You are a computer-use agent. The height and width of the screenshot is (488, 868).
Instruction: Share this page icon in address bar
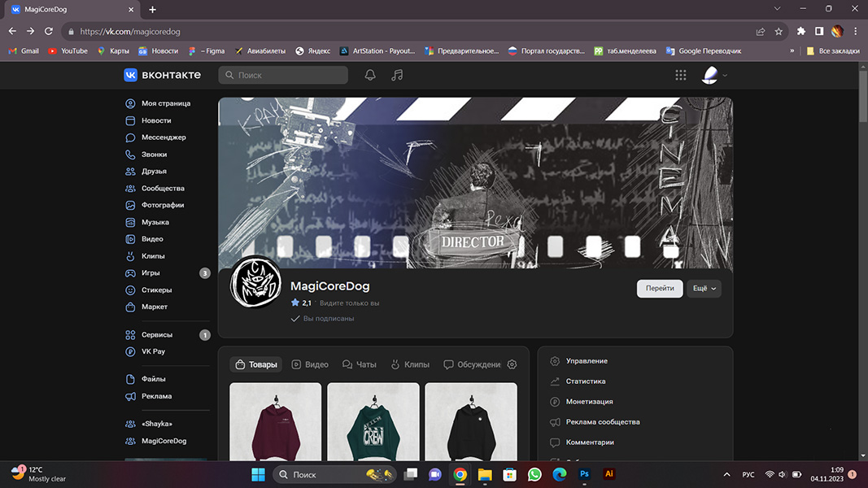pyautogui.click(x=761, y=32)
